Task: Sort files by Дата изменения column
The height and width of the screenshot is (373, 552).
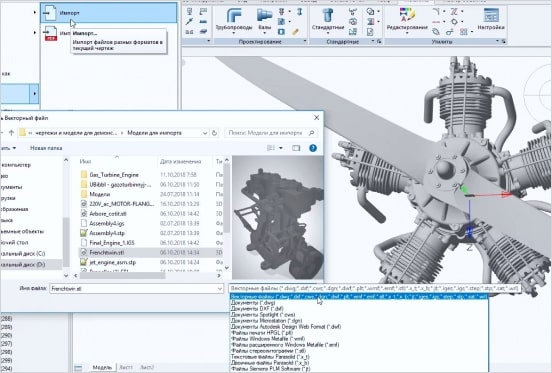Action: point(180,162)
